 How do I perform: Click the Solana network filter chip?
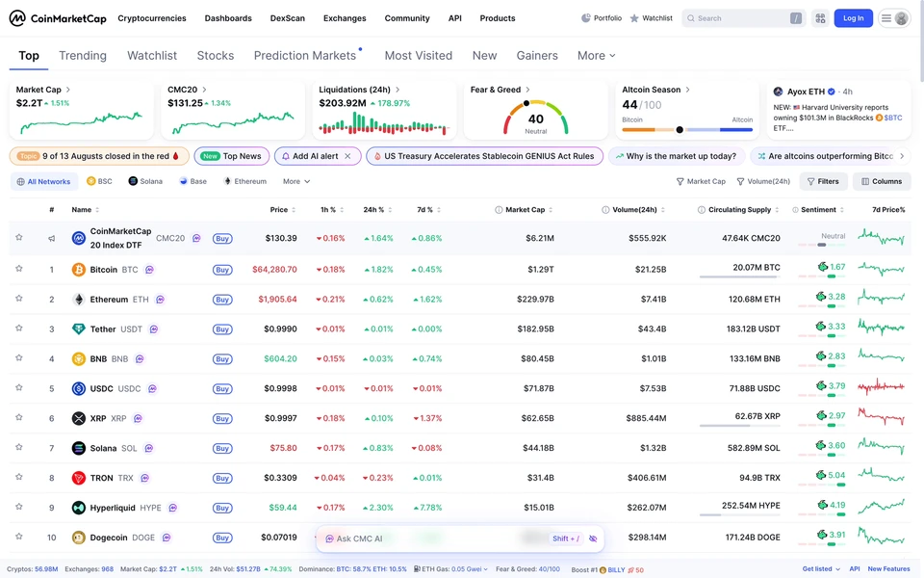(145, 181)
